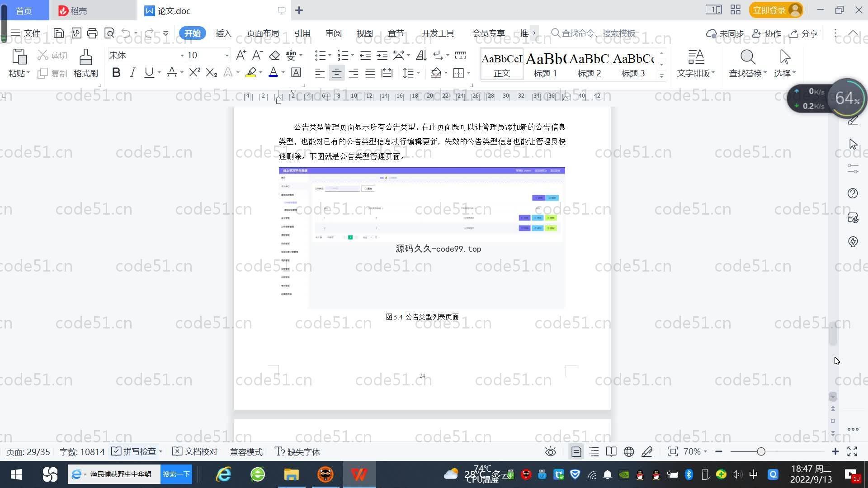Toggle spell check in status bar
868x488 pixels.
pyautogui.click(x=134, y=451)
